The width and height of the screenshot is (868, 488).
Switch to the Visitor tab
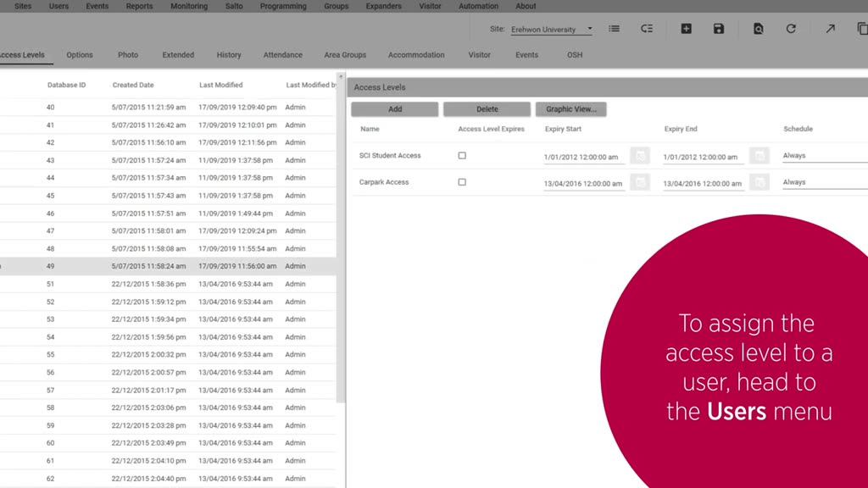[x=480, y=55]
